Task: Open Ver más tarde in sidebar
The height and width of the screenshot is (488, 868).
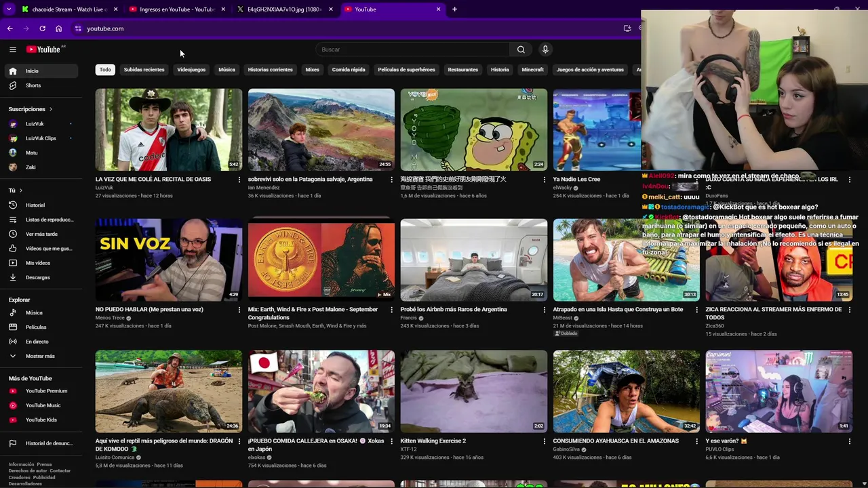Action: coord(42,234)
